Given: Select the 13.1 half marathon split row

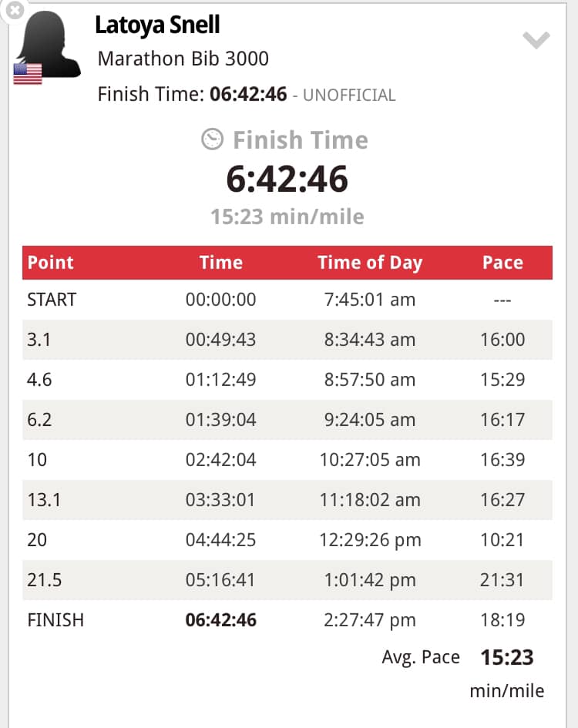Looking at the screenshot, I should click(287, 500).
